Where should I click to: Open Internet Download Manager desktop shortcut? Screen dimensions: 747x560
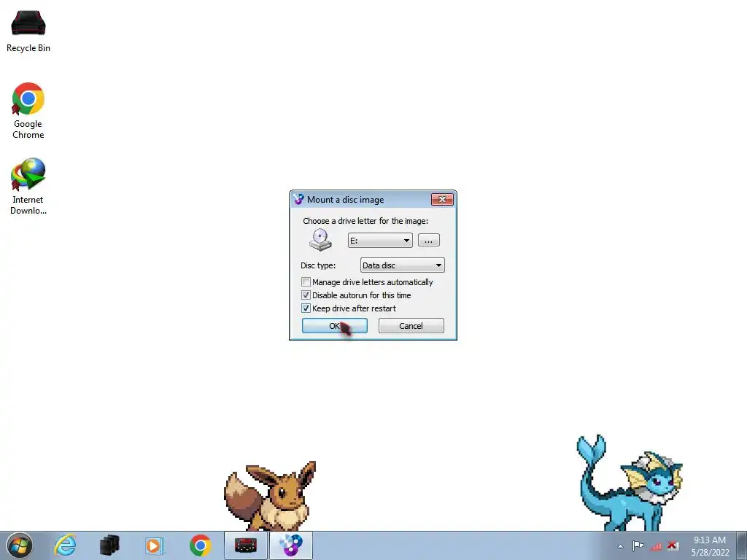28,186
